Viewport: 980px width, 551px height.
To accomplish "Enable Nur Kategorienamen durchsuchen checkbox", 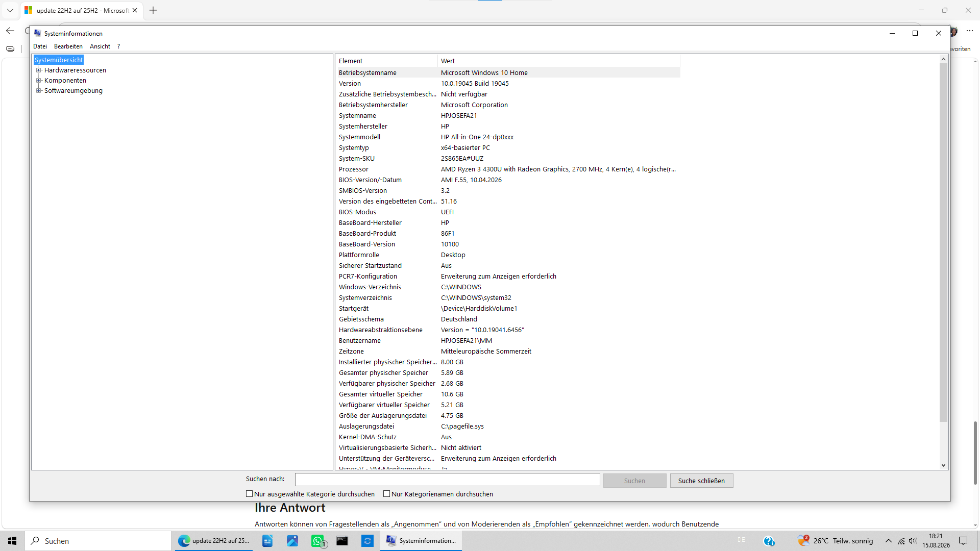I will tap(387, 494).
